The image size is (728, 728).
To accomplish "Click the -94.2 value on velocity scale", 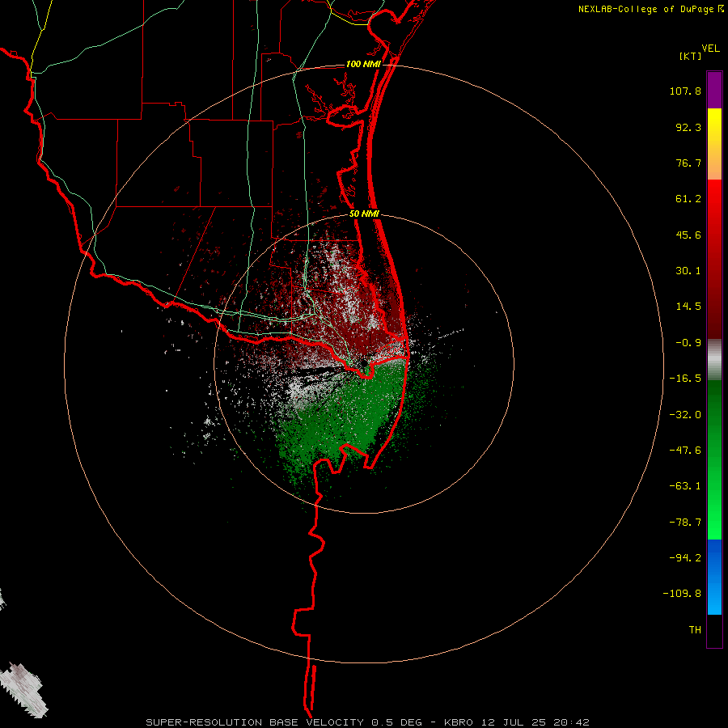I will point(685,558).
